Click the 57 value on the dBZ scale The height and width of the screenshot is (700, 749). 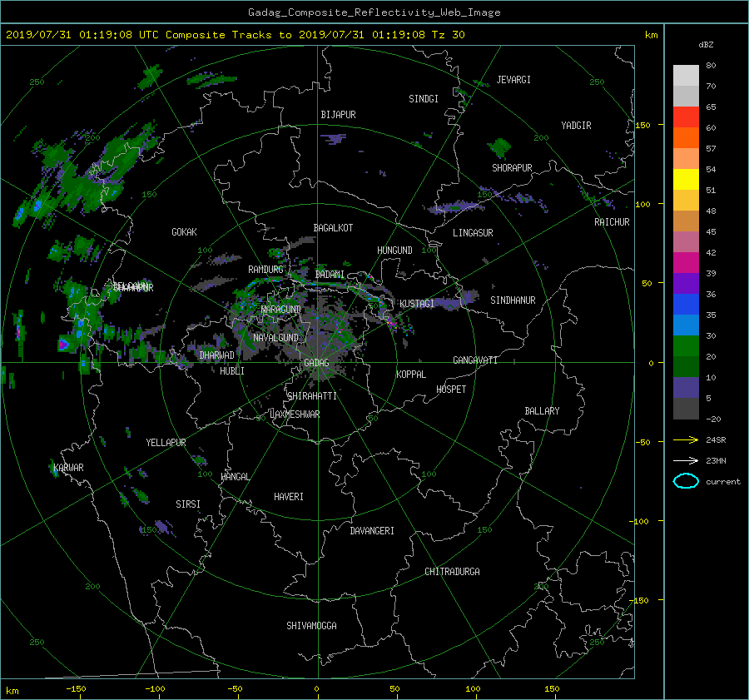coord(711,149)
